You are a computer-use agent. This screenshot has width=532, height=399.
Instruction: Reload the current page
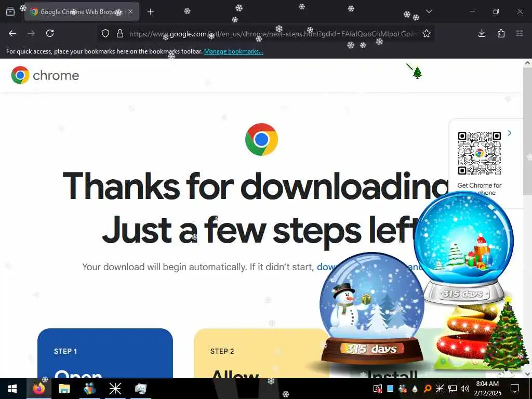coord(50,33)
